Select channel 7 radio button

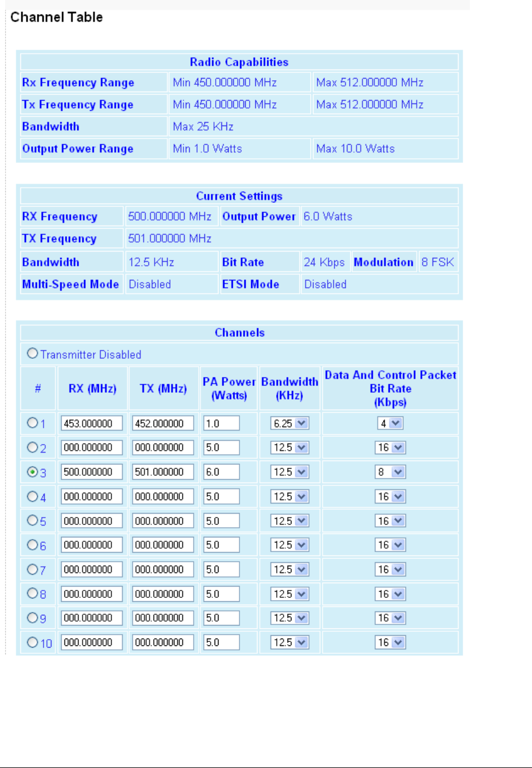(x=33, y=569)
